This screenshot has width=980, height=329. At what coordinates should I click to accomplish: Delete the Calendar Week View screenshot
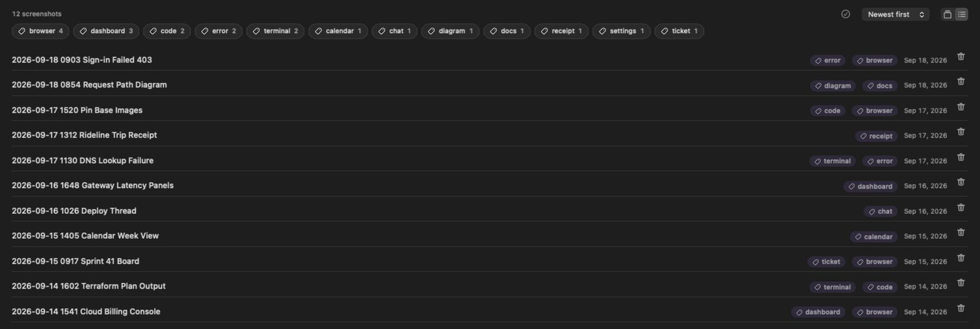pyautogui.click(x=961, y=232)
